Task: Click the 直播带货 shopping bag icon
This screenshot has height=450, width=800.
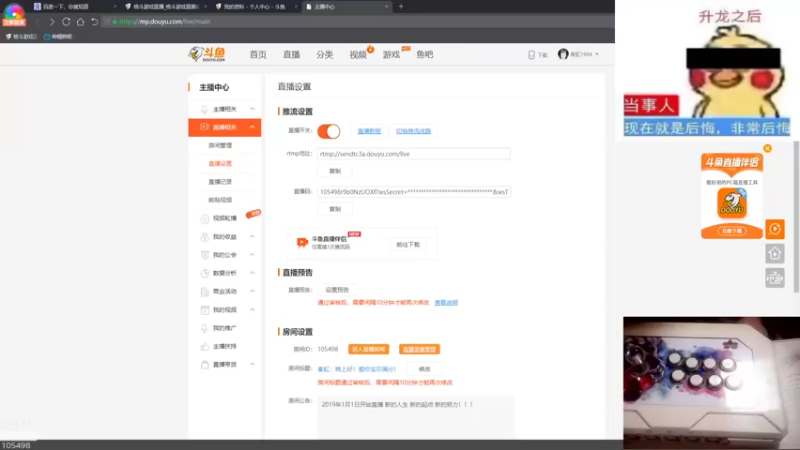Action: tap(205, 365)
